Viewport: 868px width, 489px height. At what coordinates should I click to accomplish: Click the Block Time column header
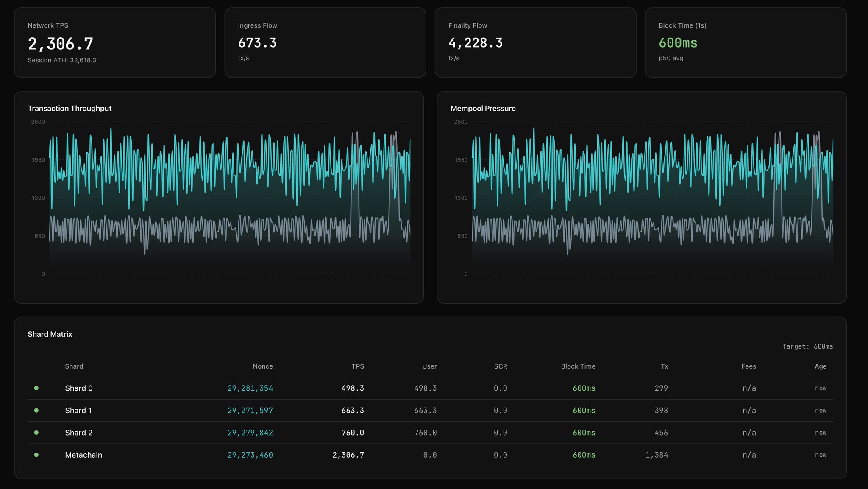click(578, 366)
